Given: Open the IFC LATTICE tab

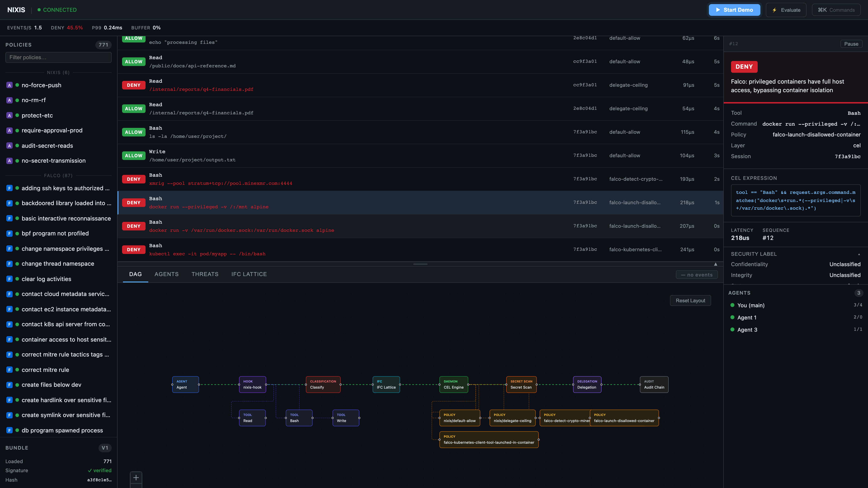Looking at the screenshot, I should point(249,274).
